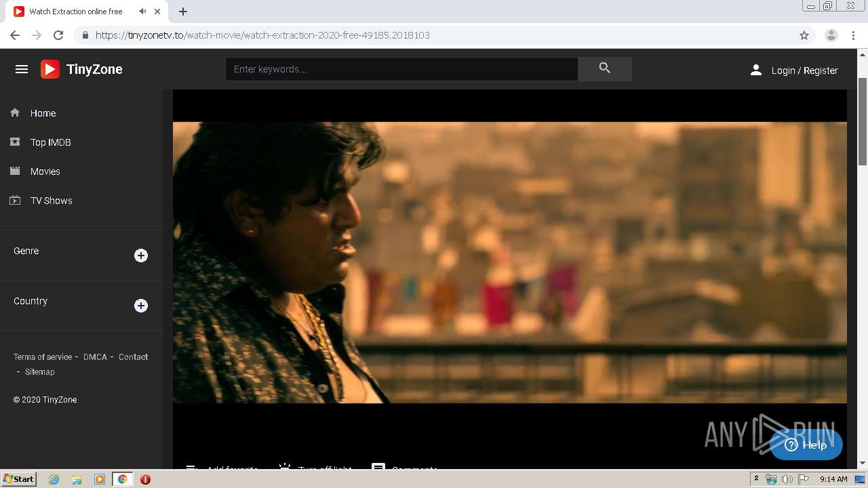Open the hamburger menu in TinyZone header
Screen dimensions: 868x488
[22, 69]
